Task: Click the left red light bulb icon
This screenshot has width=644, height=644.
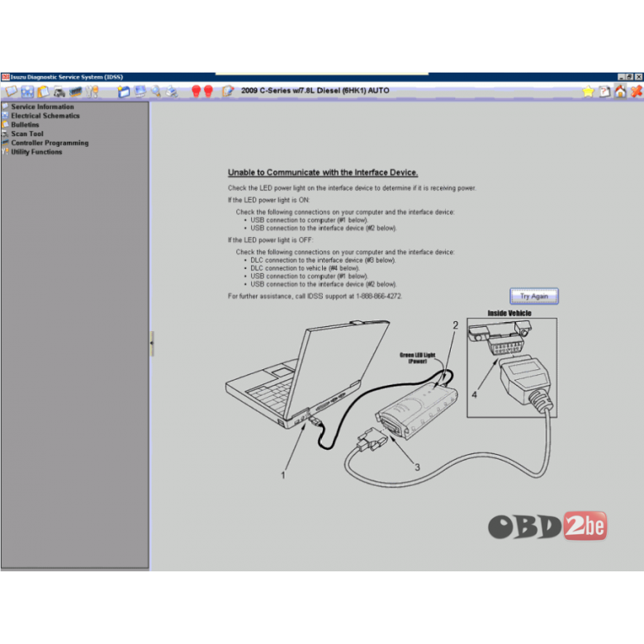Action: [197, 91]
